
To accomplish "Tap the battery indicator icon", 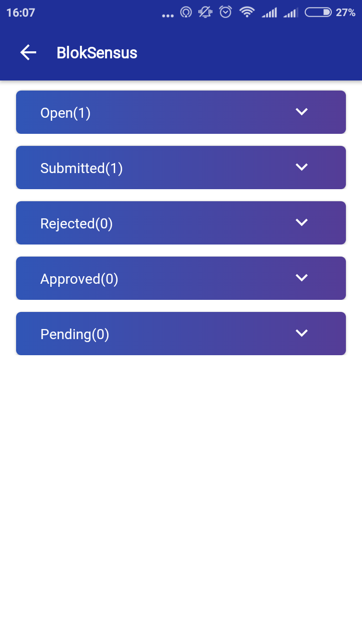I will pos(318,12).
